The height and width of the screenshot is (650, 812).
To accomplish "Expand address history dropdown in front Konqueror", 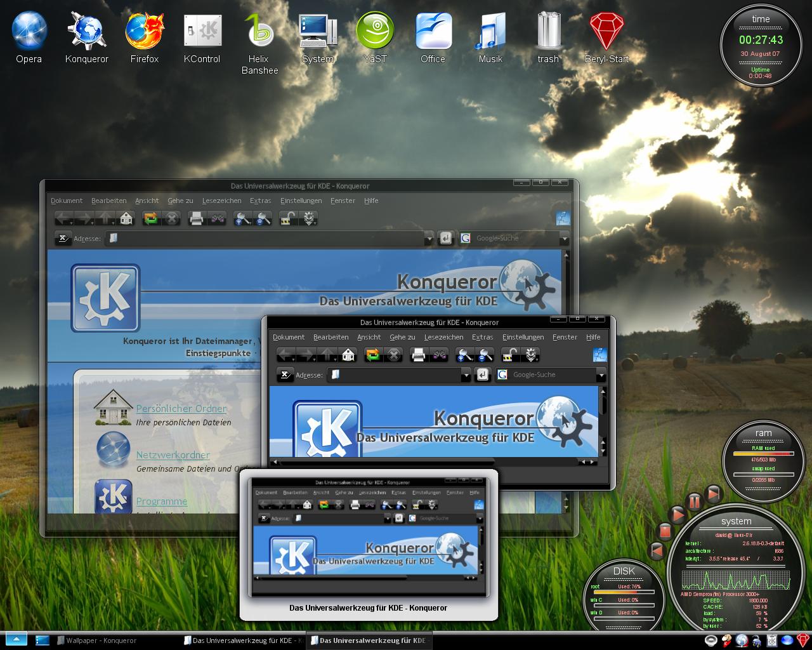I will click(x=466, y=375).
